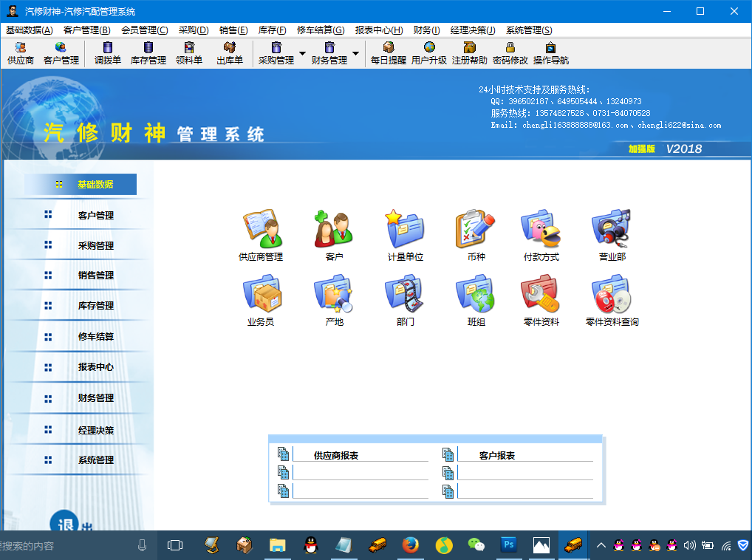
Task: Select 基础数据 in the left sidebar
Action: coord(81,184)
